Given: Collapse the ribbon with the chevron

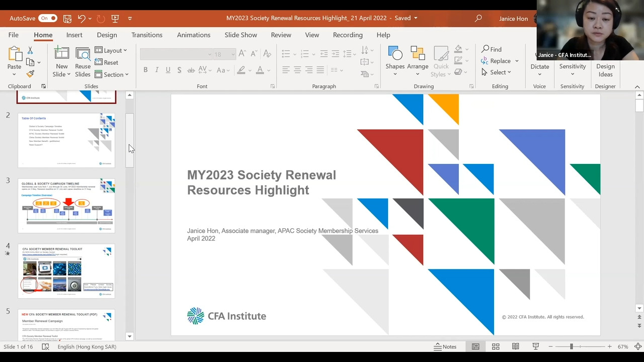Looking at the screenshot, I should click(637, 86).
